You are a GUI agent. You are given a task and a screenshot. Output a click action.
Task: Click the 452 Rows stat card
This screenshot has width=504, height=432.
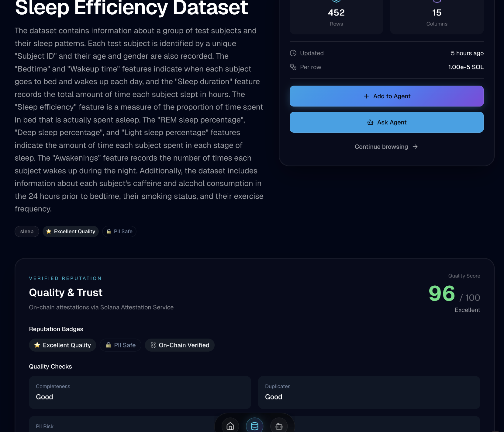[336, 17]
